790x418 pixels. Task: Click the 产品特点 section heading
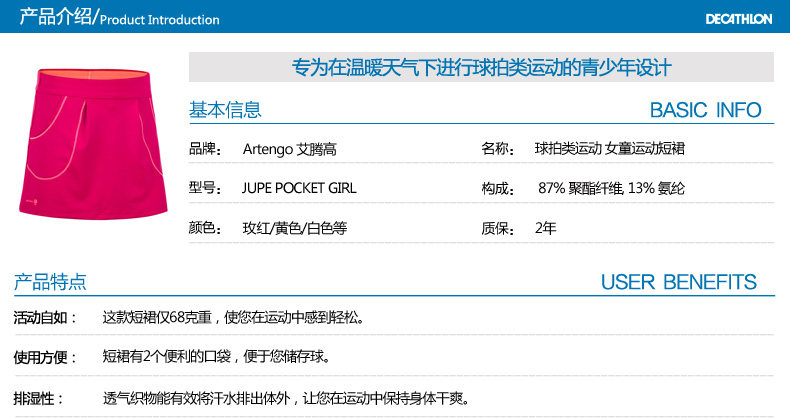(x=50, y=282)
